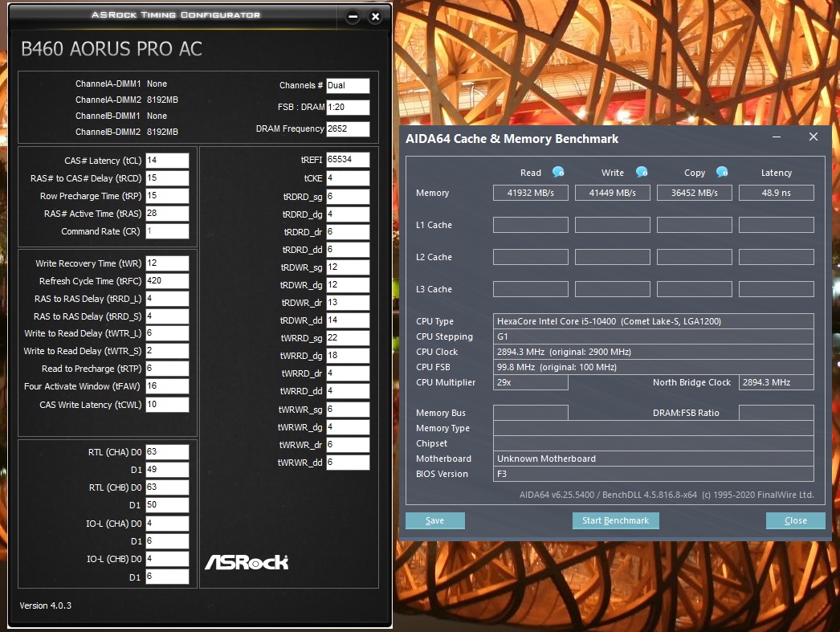Click the BIOS Version value F3
This screenshot has height=632, width=840.
pyautogui.click(x=653, y=474)
